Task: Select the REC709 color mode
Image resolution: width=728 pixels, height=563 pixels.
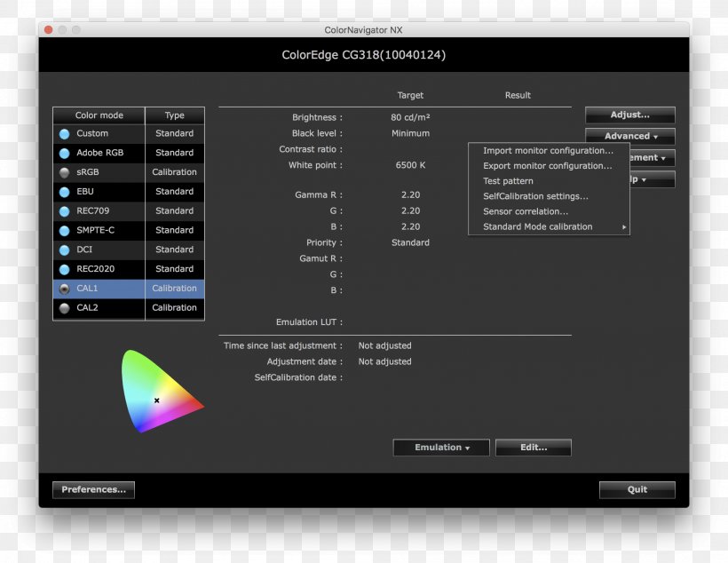Action: [x=129, y=210]
